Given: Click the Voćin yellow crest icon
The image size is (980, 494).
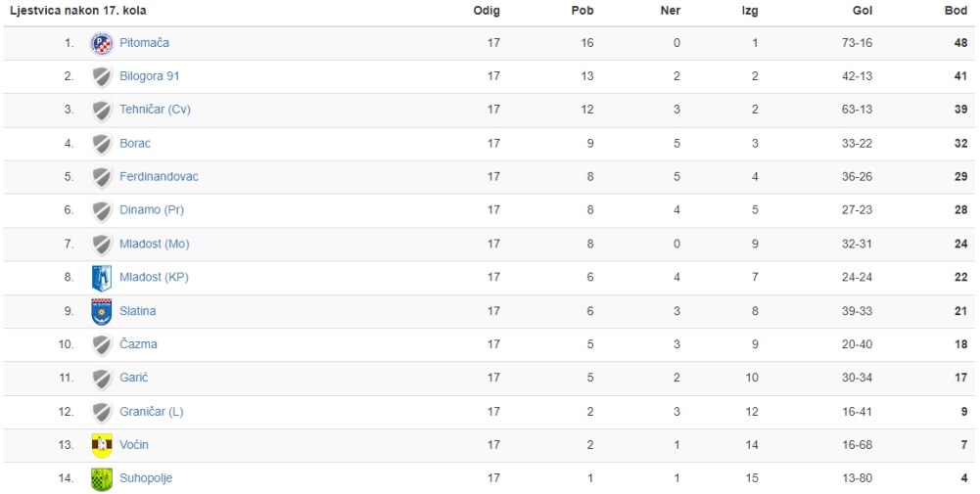Looking at the screenshot, I should pyautogui.click(x=102, y=445).
